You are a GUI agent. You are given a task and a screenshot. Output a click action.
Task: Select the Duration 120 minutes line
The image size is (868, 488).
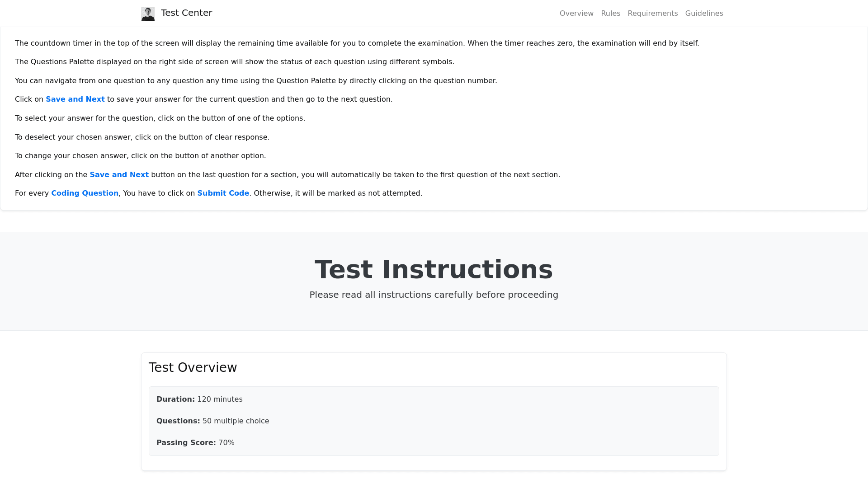click(x=199, y=399)
